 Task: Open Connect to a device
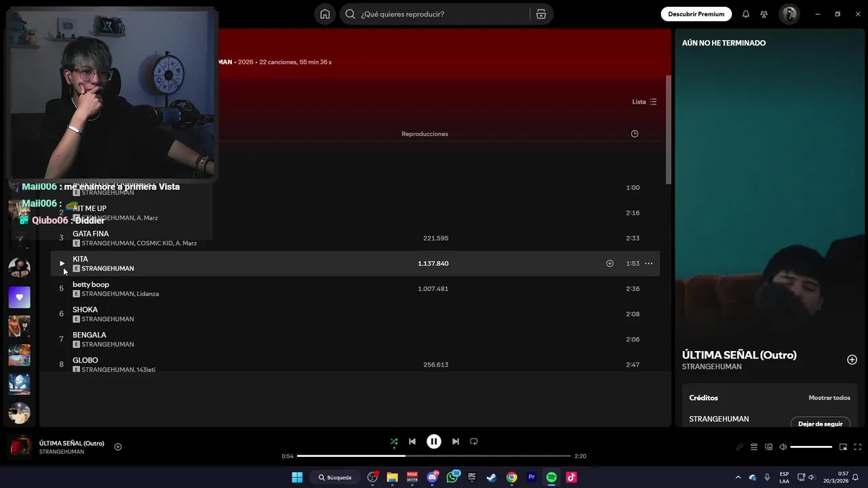pos(768,447)
